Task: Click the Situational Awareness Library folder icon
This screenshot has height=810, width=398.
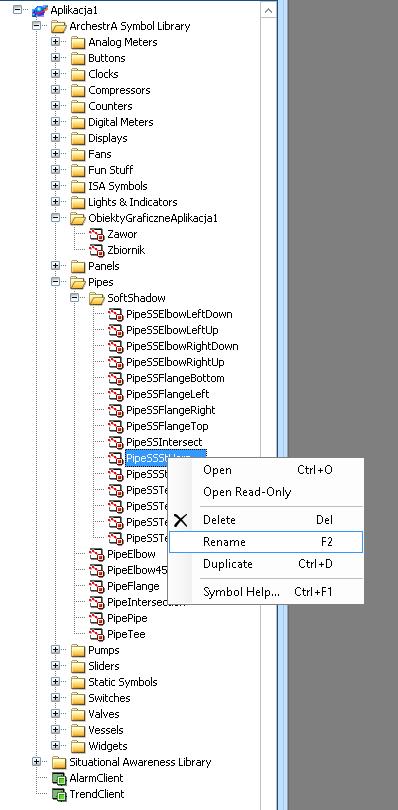Action: tap(59, 762)
